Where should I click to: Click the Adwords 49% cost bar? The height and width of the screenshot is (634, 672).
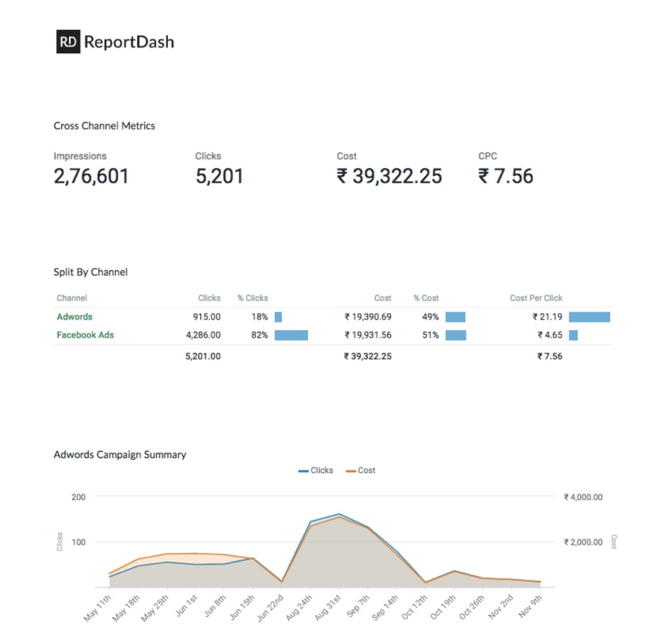(456, 317)
